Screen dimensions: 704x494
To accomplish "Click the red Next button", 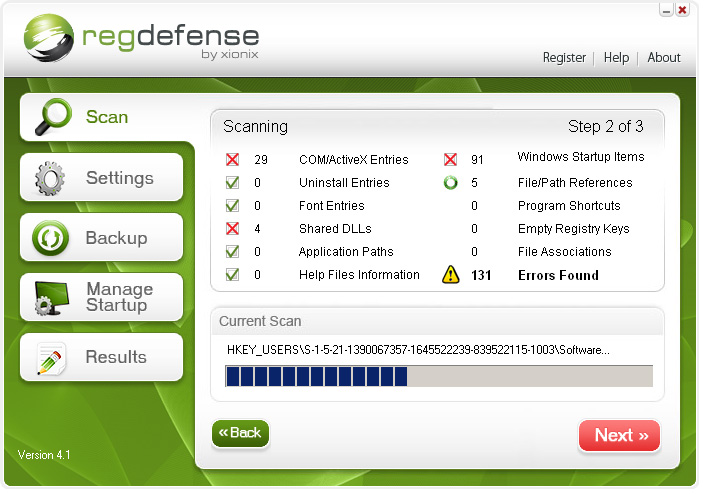I will pyautogui.click(x=619, y=435).
